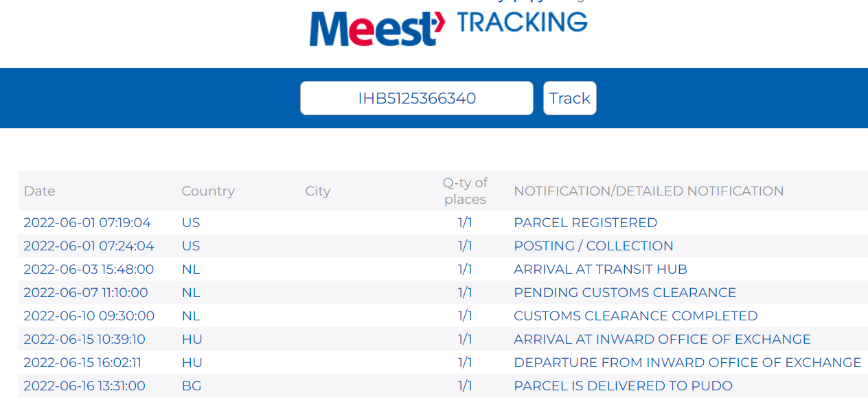Click the Country column header
This screenshot has height=402, width=868.
tap(208, 191)
